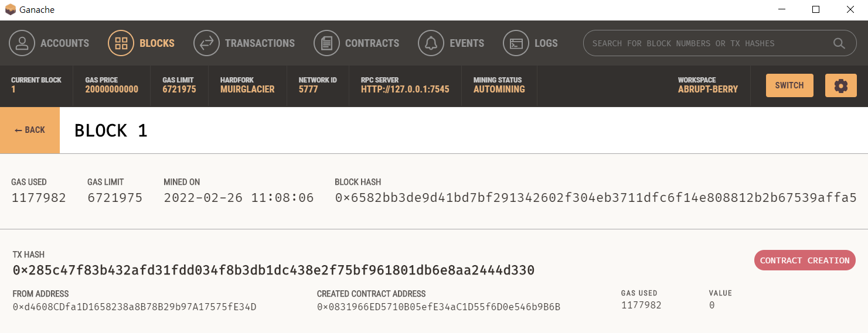
Task: Go to the TRANSACTIONS tab label
Action: tap(260, 43)
